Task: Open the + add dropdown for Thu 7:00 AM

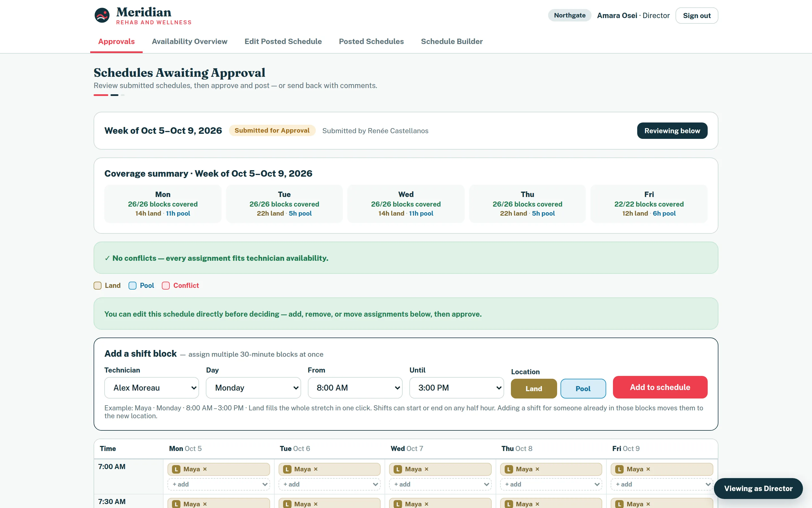Action: (x=551, y=484)
